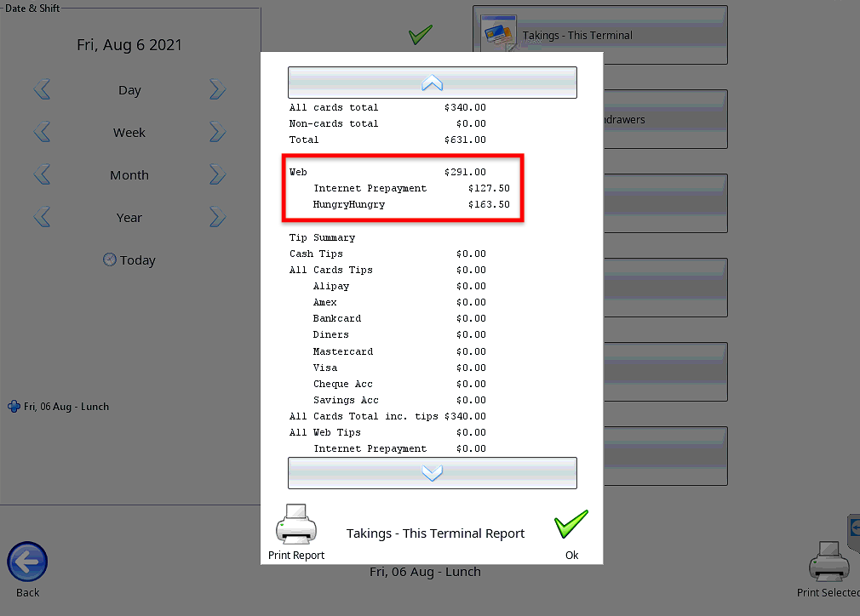Image resolution: width=860 pixels, height=616 pixels.
Task: Click All Web Tips line
Action: 387,432
